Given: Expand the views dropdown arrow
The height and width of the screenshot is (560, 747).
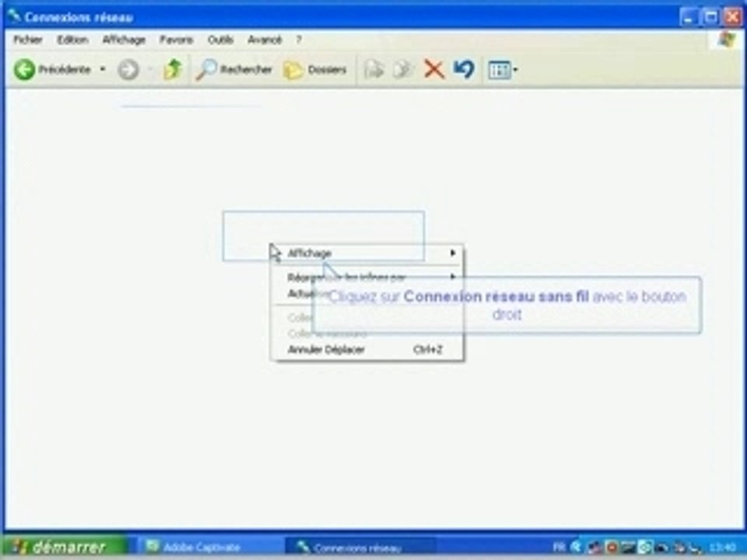Looking at the screenshot, I should 515,70.
